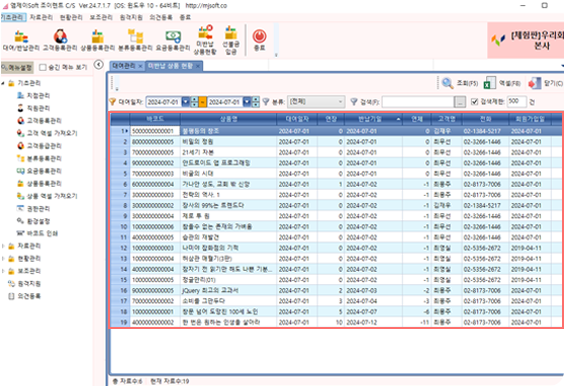Click the red power 종료 toolbar icon
Image resolution: width=565 pixels, height=387 pixels.
(x=259, y=40)
